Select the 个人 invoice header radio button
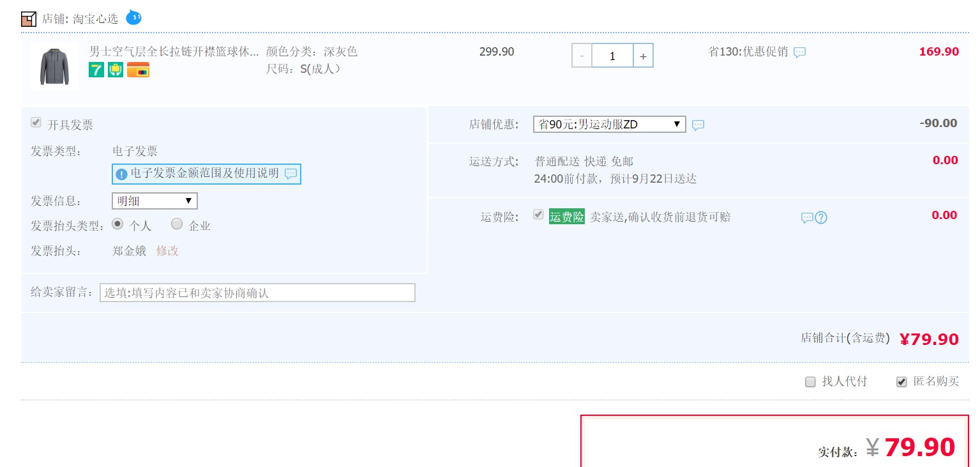 [x=117, y=224]
